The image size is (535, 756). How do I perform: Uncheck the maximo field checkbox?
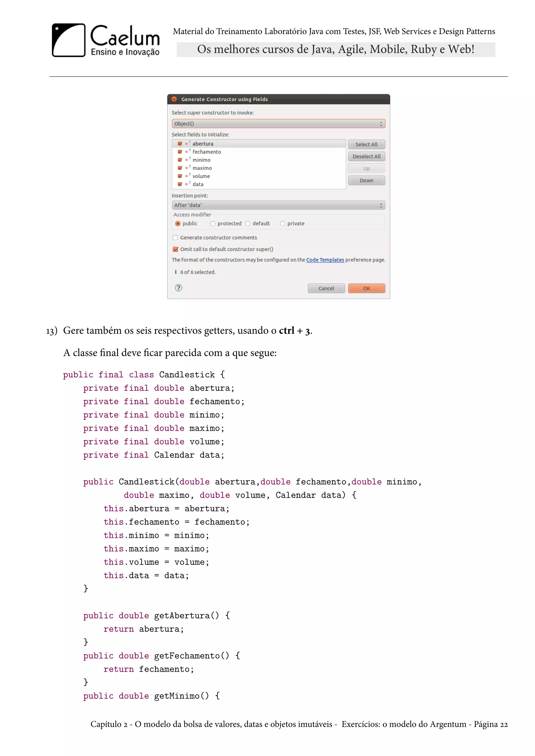[x=180, y=168]
